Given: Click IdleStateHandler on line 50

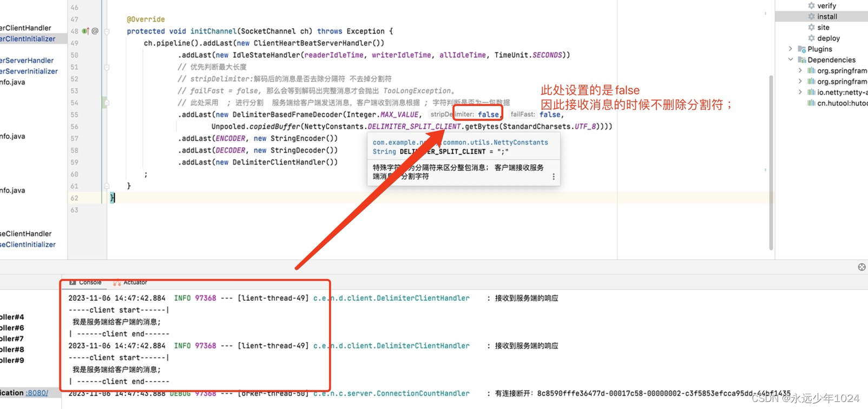Looking at the screenshot, I should (x=266, y=55).
